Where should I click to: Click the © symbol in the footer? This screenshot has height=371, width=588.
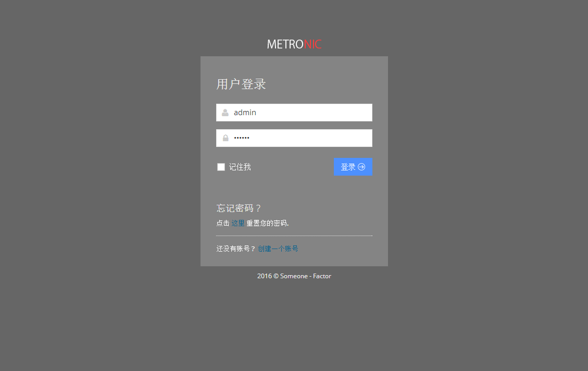[x=276, y=276]
